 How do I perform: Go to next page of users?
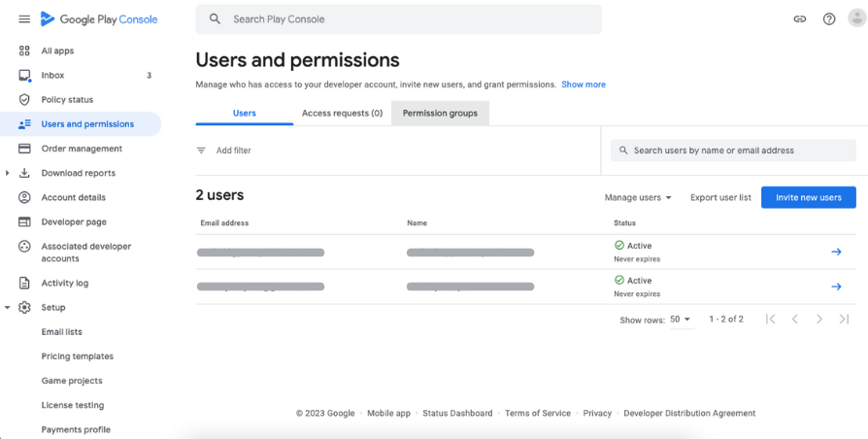coord(819,320)
